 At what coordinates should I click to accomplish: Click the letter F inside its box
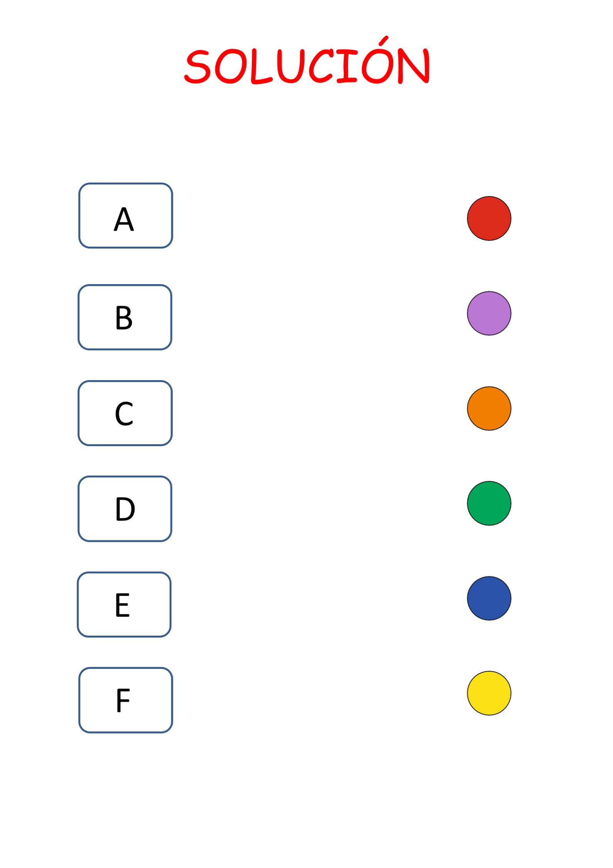[x=123, y=700]
